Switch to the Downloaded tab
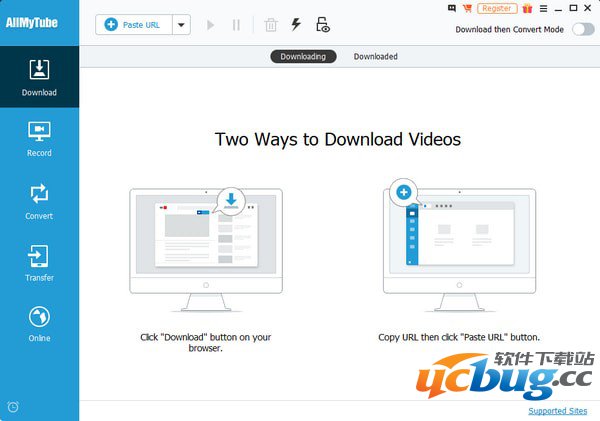The image size is (600, 421). coord(375,57)
